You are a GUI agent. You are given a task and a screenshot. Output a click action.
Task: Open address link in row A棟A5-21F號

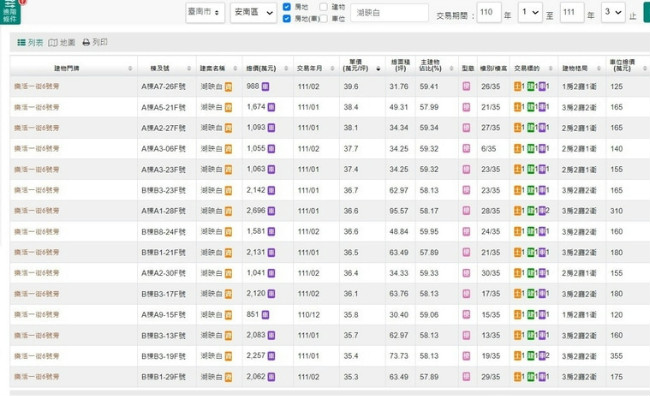pyautogui.click(x=36, y=107)
